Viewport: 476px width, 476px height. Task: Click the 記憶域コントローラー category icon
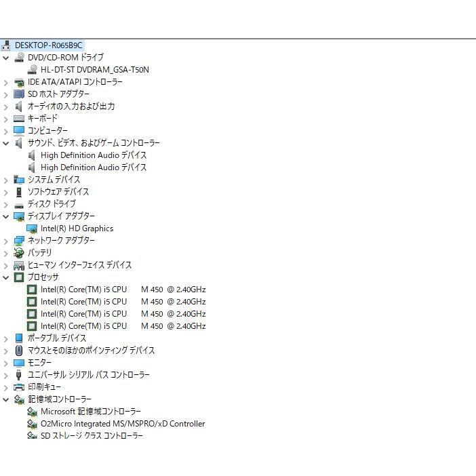pos(19,399)
